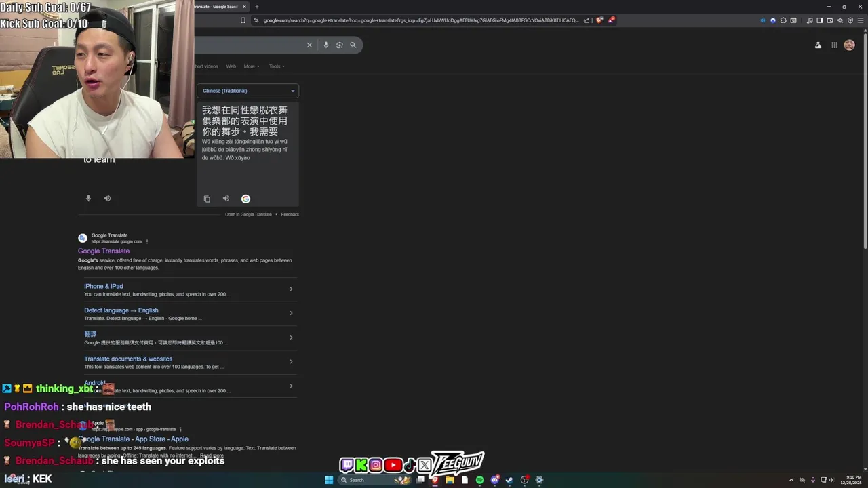Viewport: 868px width, 488px height.
Task: Click the browser address bar URL
Action: coord(420,20)
